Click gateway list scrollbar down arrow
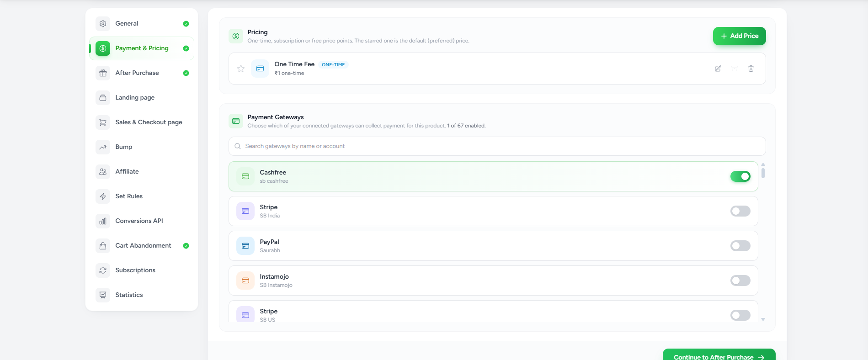Viewport: 868px width, 360px height. click(x=763, y=319)
